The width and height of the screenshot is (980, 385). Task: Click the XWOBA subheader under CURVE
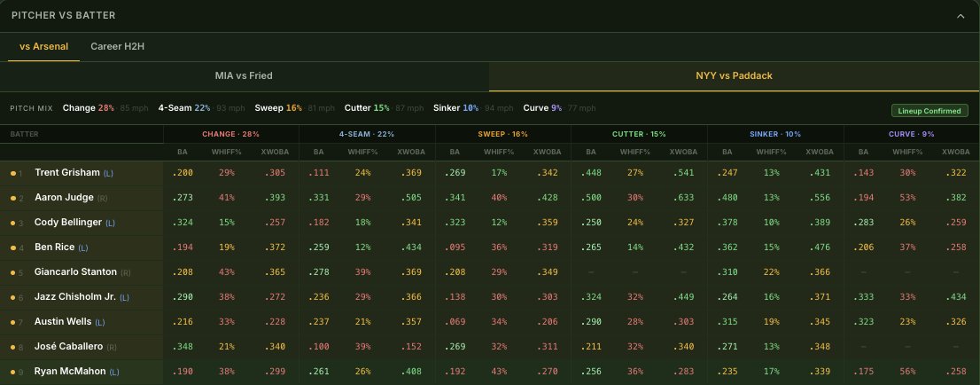[x=955, y=152]
